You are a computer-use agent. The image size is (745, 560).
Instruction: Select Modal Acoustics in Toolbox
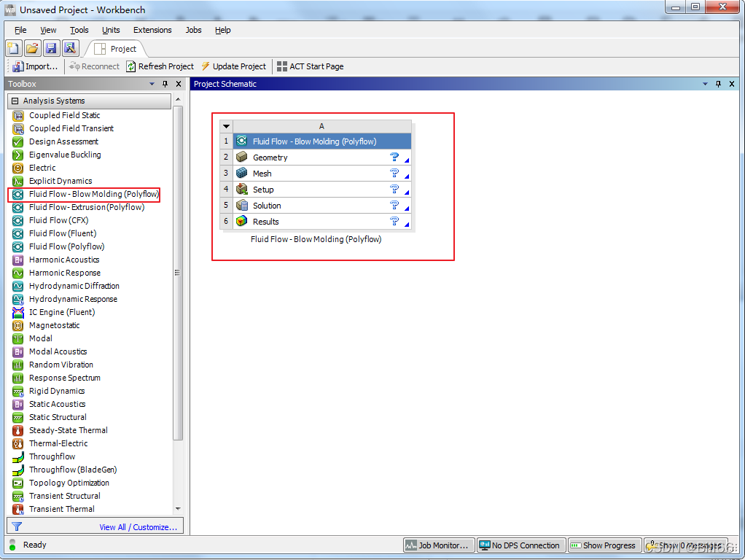(58, 351)
